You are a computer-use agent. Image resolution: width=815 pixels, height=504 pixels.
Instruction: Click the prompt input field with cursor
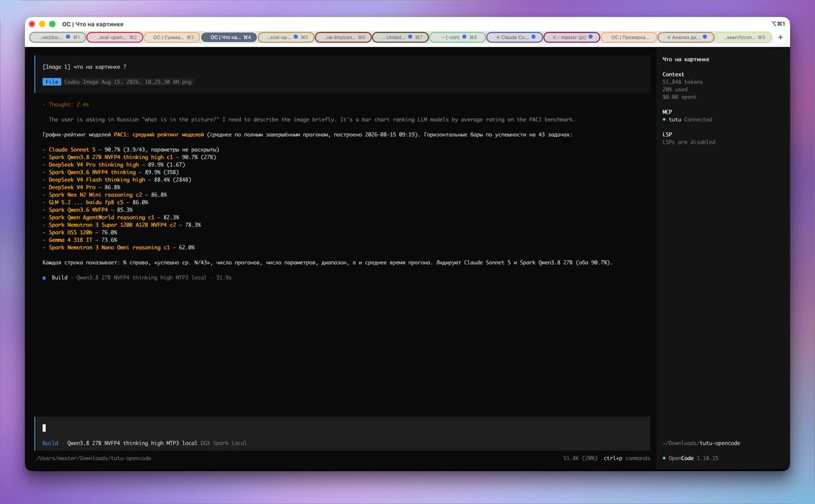coord(343,428)
